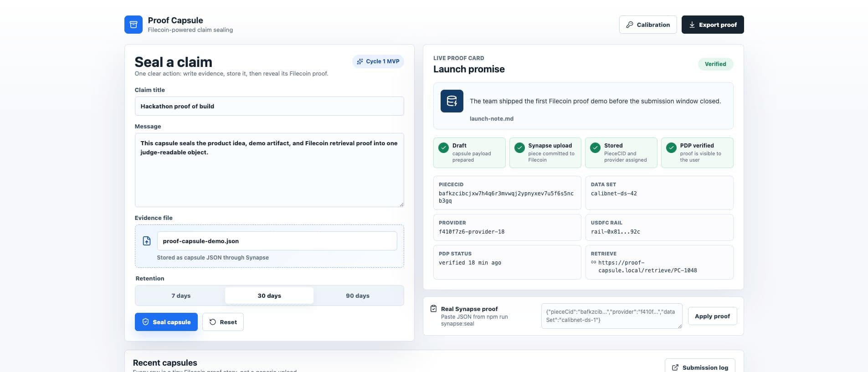Click the link icon in the Retrieve box
868x372 pixels.
tap(594, 262)
